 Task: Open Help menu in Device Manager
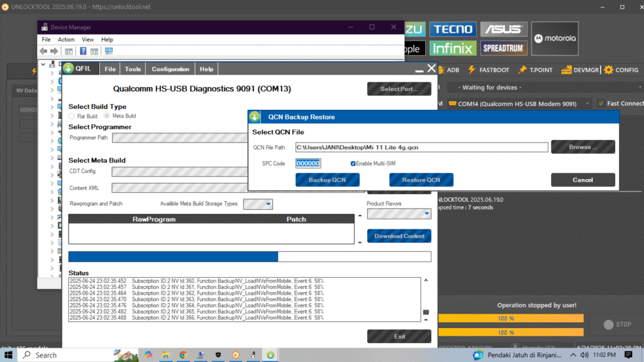point(107,40)
